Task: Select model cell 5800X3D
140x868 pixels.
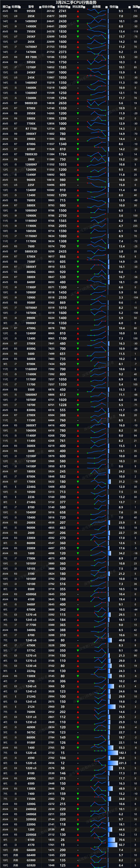Action: point(31,251)
